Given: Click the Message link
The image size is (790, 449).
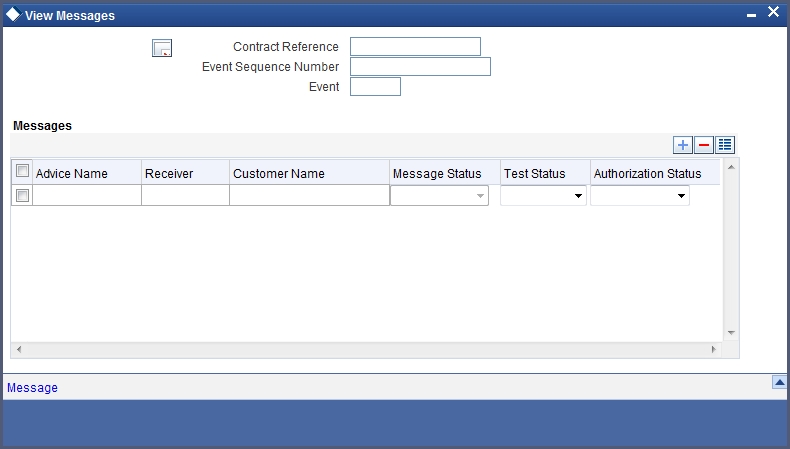Looking at the screenshot, I should pyautogui.click(x=32, y=388).
